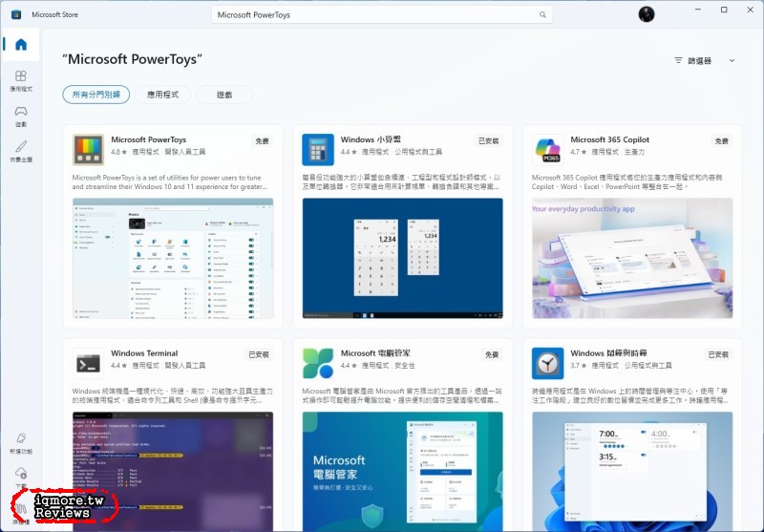The image size is (764, 532).
Task: Click 已安裝 button on Windows Terminal card
Action: click(x=259, y=354)
